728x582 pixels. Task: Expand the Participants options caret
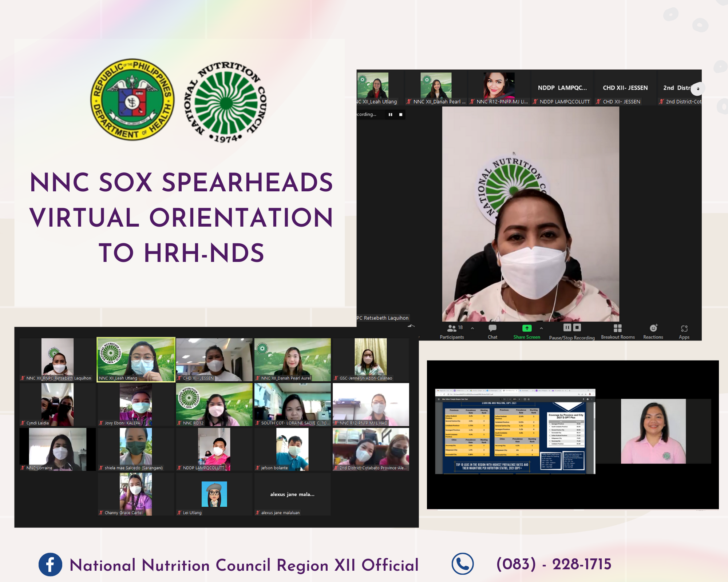coord(472,328)
